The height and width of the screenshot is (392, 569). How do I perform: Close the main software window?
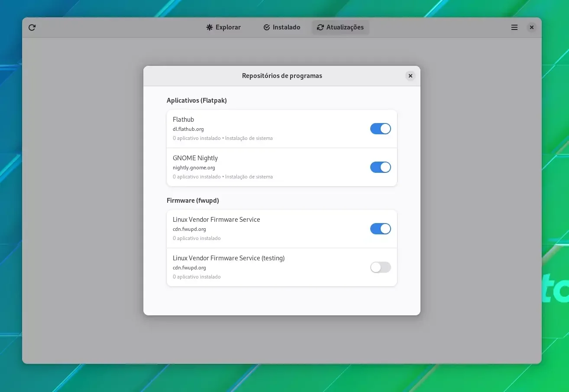[x=532, y=27]
